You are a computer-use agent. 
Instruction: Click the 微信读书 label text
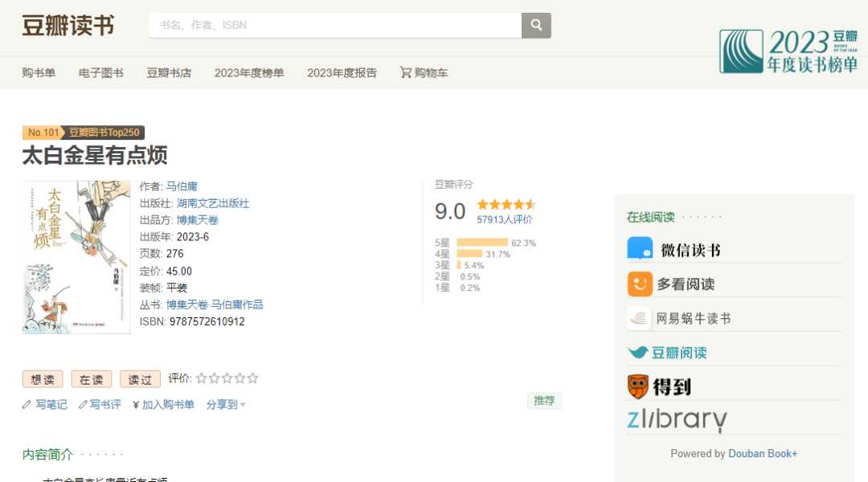pyautogui.click(x=690, y=250)
